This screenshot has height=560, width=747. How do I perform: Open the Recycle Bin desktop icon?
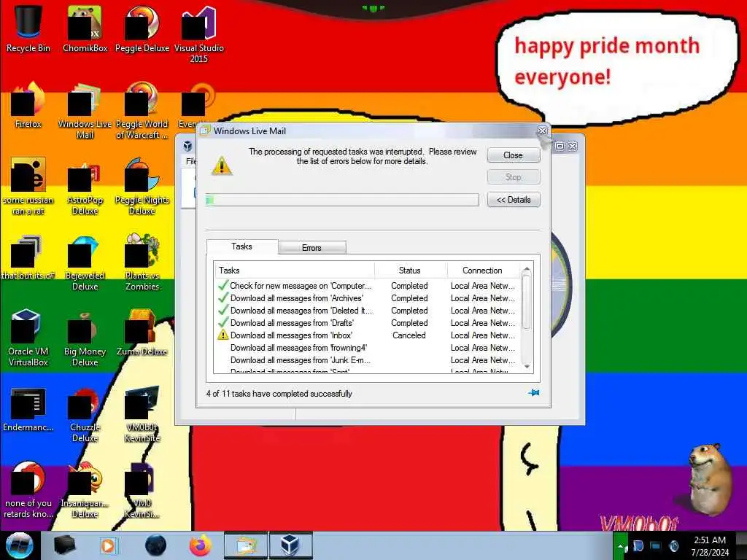click(28, 28)
